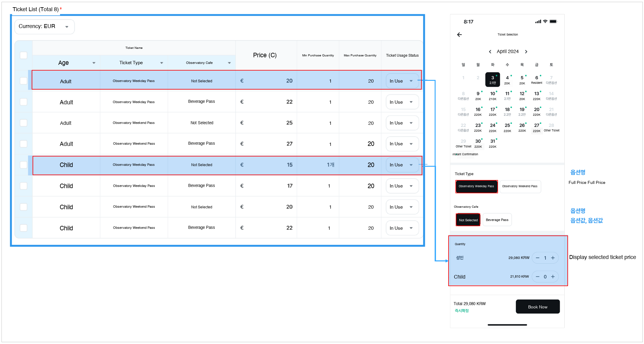The height and width of the screenshot is (344, 644).
Task: Open In Use status for Adult price 27 row
Action: [402, 144]
